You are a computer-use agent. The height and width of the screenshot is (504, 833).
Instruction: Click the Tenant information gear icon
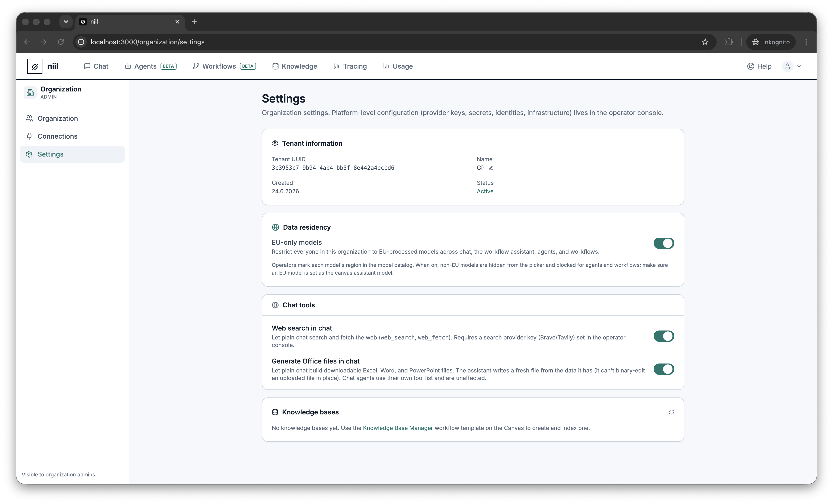[x=275, y=143]
